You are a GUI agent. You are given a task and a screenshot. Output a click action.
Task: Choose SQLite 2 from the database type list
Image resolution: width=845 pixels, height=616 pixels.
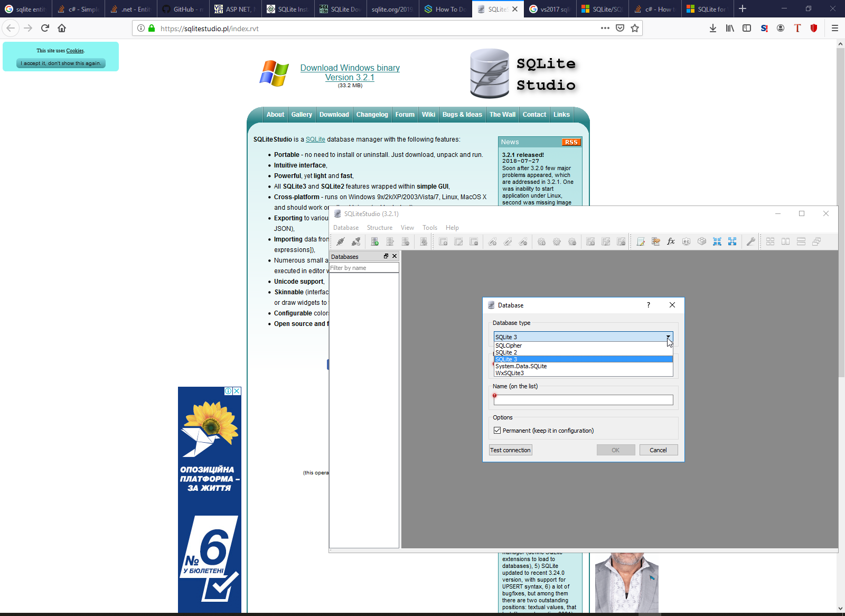[583, 352]
